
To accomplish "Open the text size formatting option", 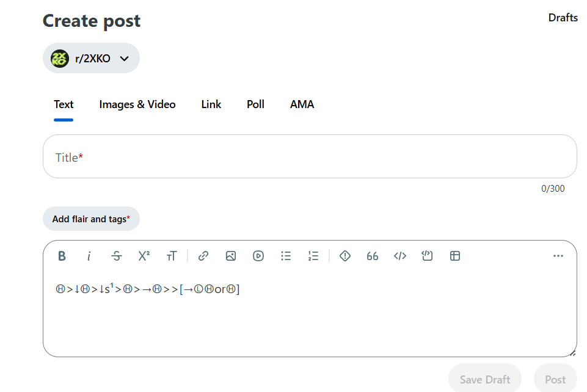I will pyautogui.click(x=172, y=256).
